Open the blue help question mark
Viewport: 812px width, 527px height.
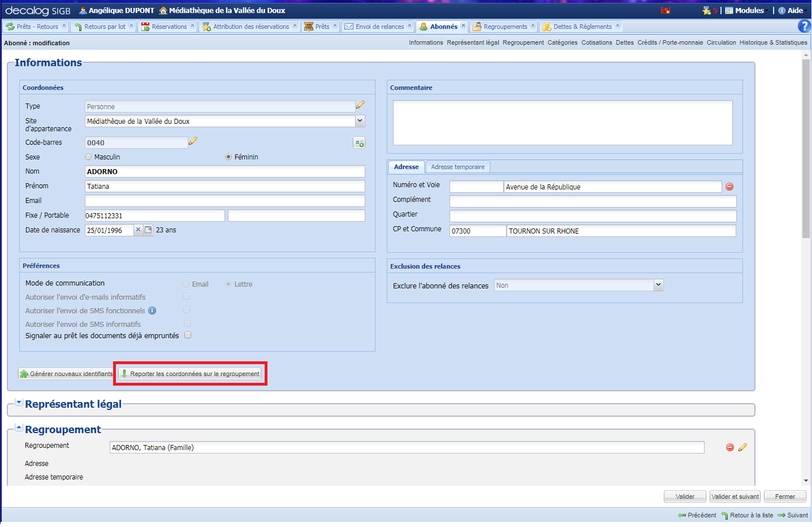click(804, 26)
